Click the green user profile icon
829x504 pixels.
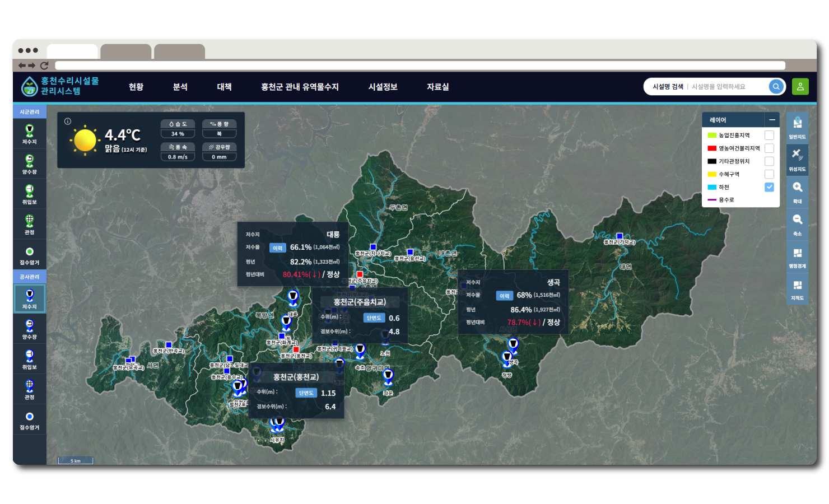point(800,87)
